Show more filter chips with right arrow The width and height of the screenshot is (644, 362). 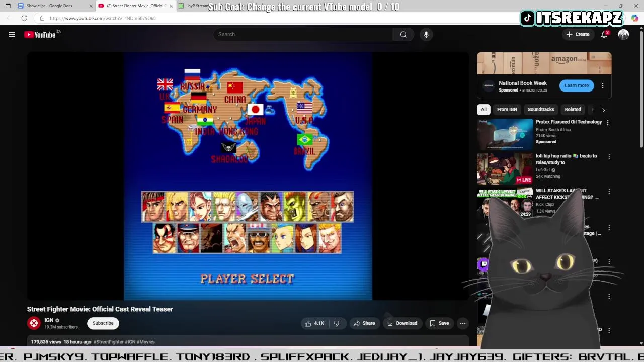coord(604,110)
